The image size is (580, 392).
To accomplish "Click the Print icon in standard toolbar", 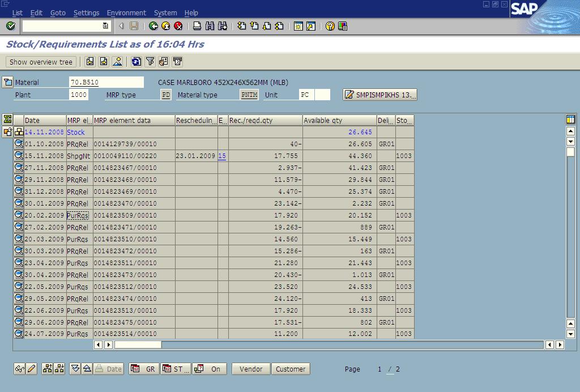I will point(197,26).
